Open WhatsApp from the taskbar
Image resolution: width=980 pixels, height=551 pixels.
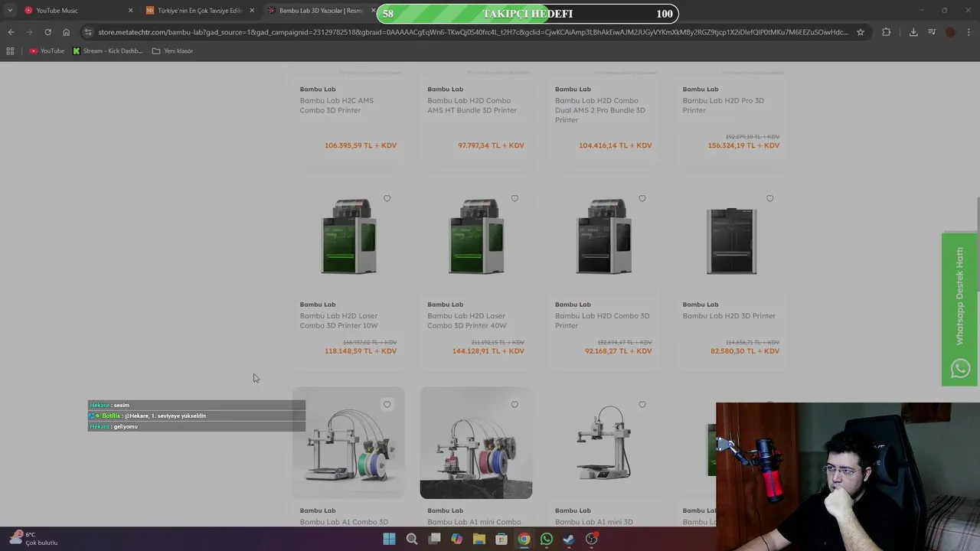point(547,539)
